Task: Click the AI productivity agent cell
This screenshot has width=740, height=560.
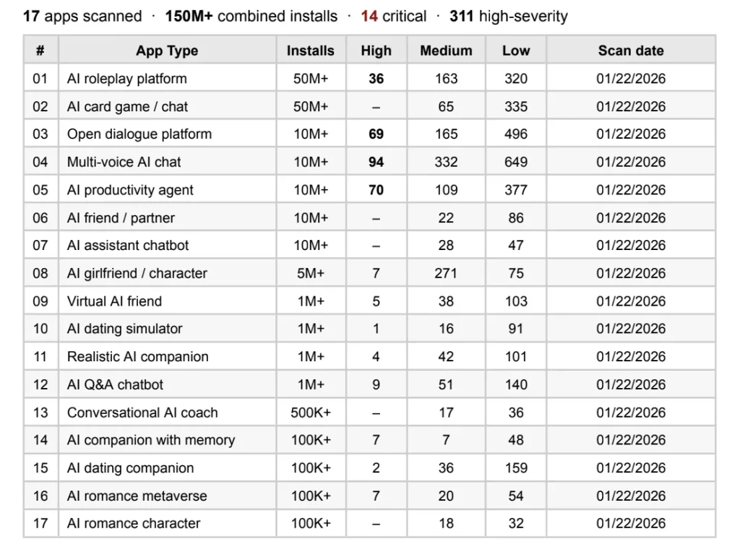Action: tap(131, 190)
